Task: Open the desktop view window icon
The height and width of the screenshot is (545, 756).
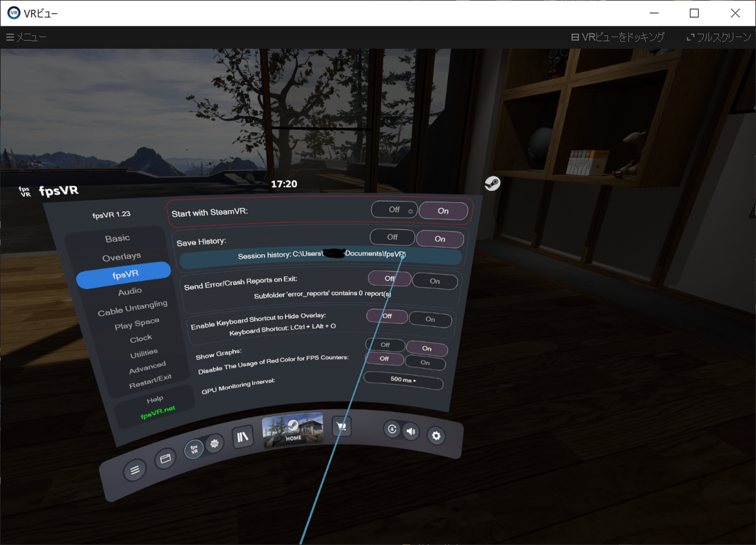Action: (x=166, y=459)
